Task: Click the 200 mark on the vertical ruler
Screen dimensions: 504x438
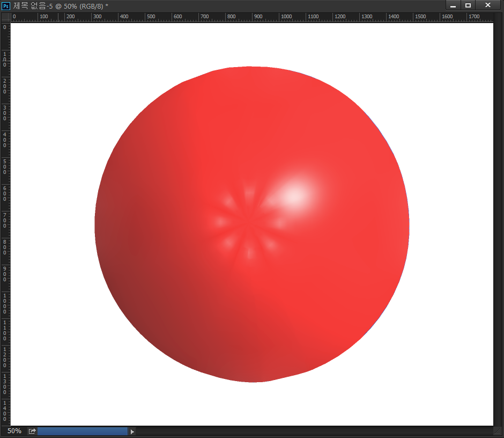Action: click(x=5, y=85)
